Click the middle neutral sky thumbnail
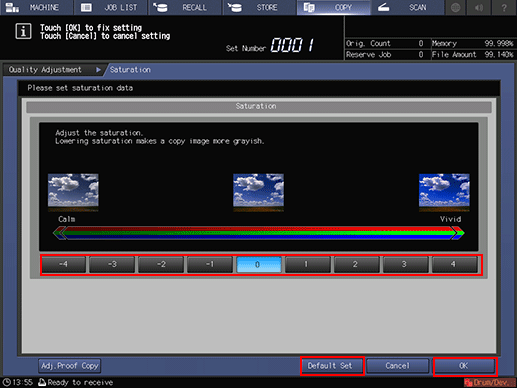Screen dimensions: 517x388 (259, 192)
